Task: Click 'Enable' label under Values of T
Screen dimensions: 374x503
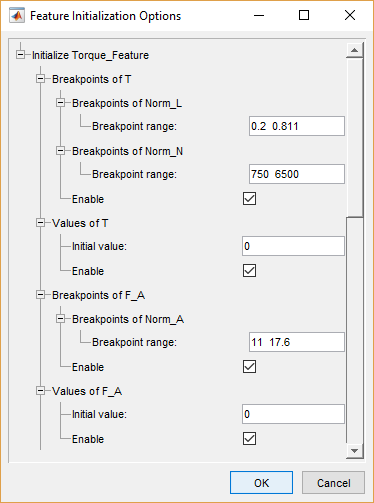Action: (88, 271)
